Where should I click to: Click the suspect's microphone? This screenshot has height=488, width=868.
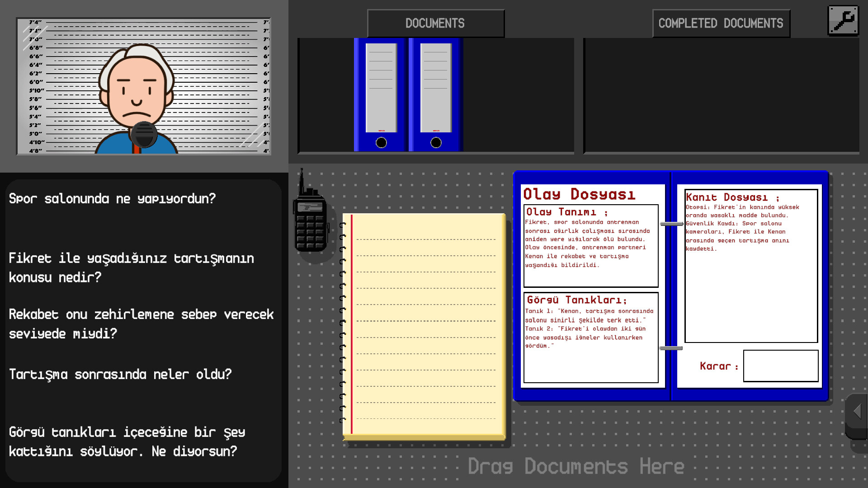click(144, 134)
